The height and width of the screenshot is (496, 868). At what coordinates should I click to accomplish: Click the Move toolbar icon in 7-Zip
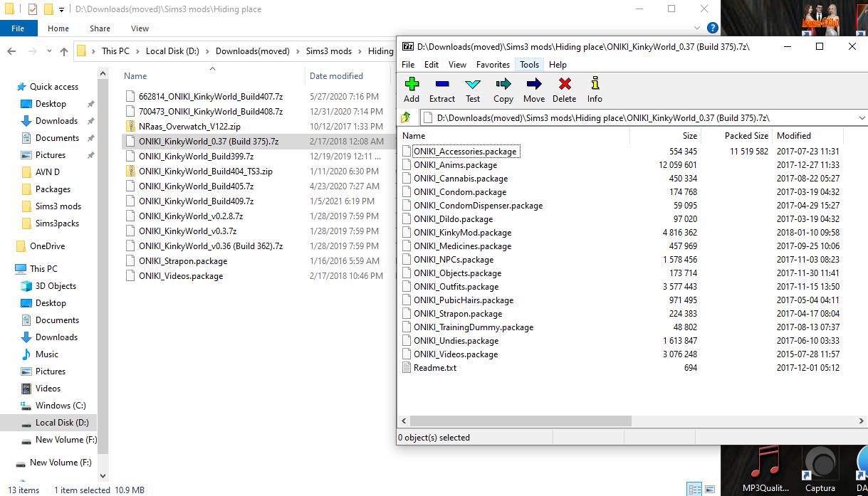[x=534, y=90]
